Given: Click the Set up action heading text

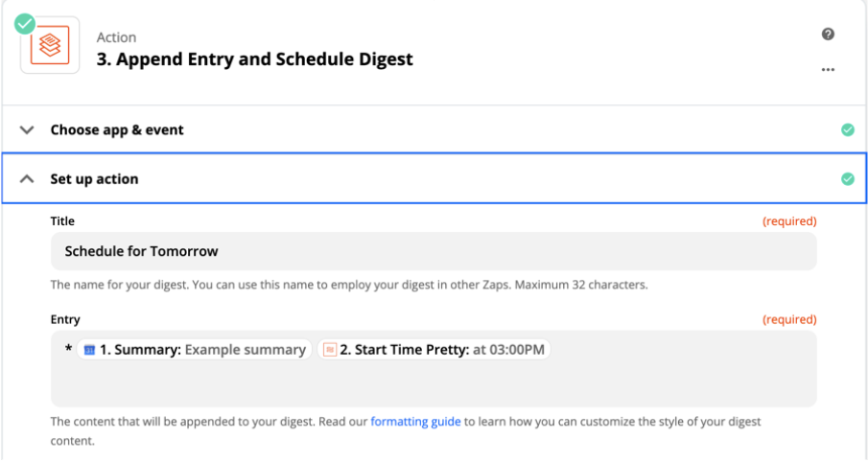Looking at the screenshot, I should coord(94,179).
